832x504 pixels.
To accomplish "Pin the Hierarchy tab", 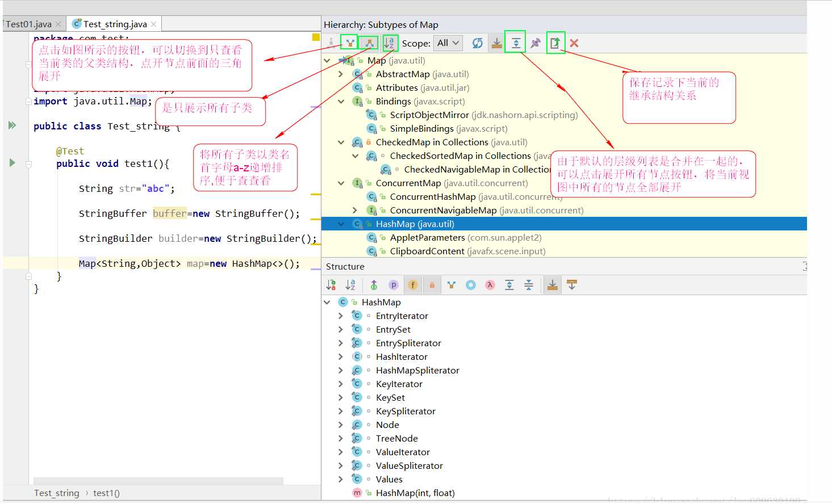I will coord(535,43).
